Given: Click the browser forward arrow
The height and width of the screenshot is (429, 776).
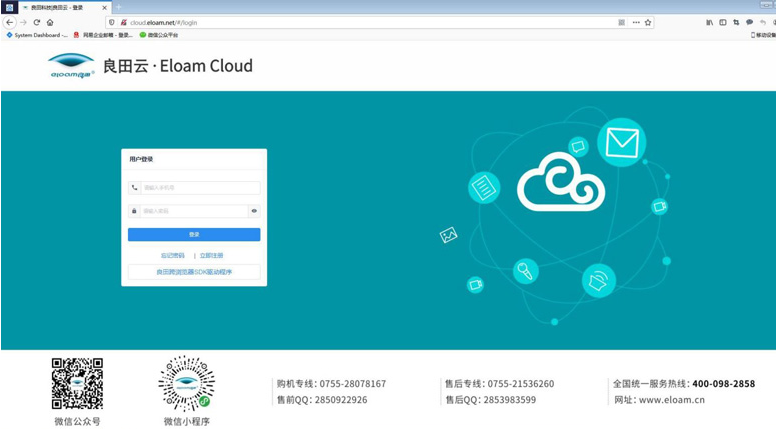Looking at the screenshot, I should (x=23, y=22).
